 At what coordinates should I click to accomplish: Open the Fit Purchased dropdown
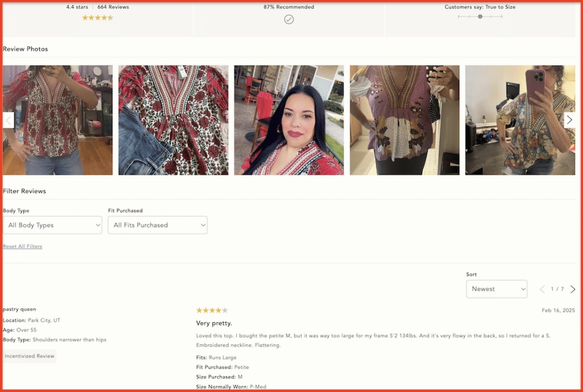(x=158, y=225)
